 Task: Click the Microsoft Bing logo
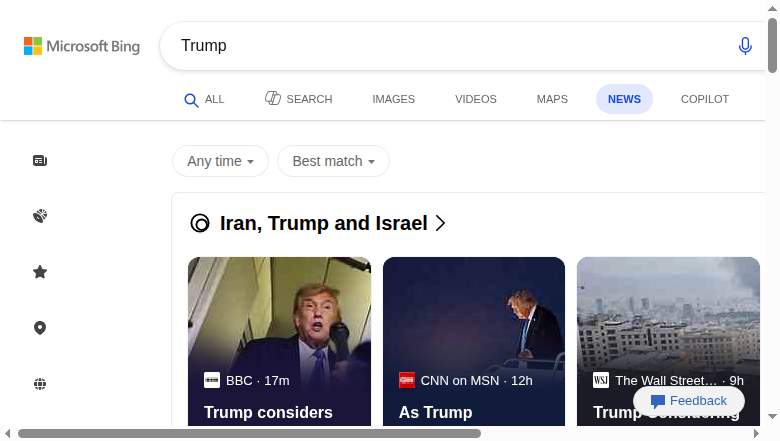[82, 46]
